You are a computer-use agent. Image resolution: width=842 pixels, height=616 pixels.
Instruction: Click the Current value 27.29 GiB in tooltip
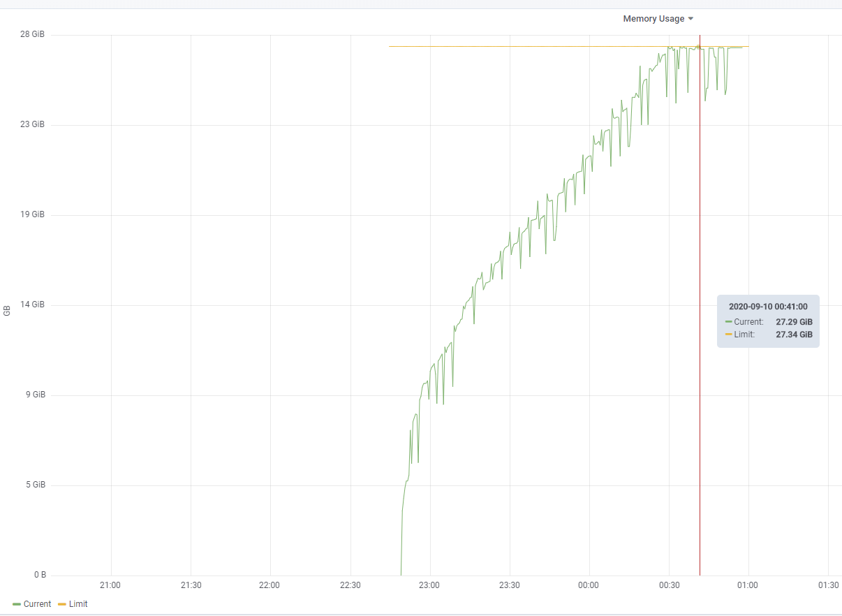tap(793, 322)
